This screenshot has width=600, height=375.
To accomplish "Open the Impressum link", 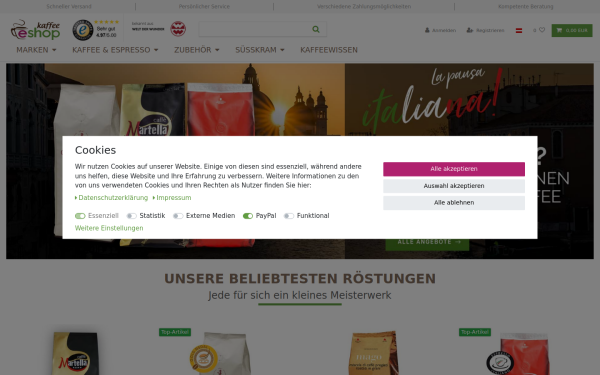I will click(x=173, y=198).
